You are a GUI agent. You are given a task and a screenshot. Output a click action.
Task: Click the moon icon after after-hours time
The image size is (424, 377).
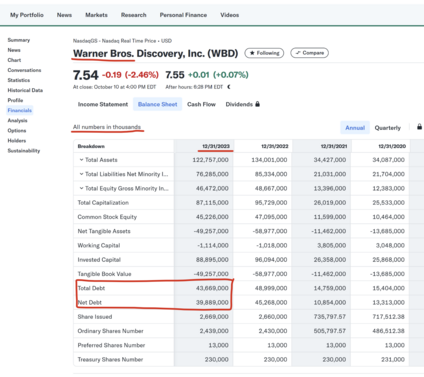(229, 87)
